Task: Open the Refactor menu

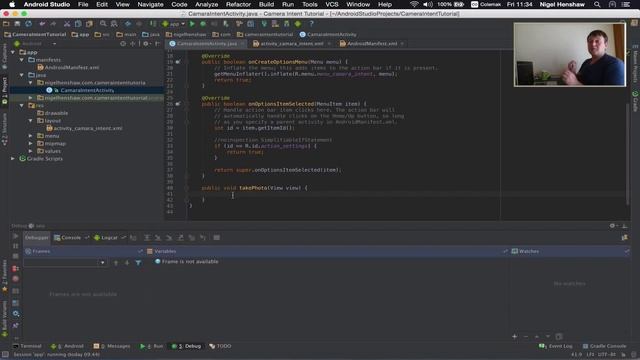Action: pos(238,4)
